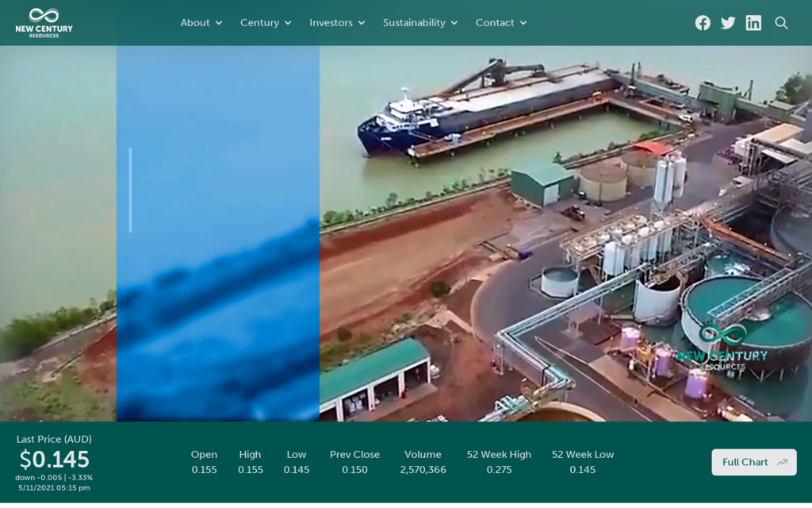Click the chart arrow icon in Full Chart
The height and width of the screenshot is (508, 812).
(x=783, y=462)
